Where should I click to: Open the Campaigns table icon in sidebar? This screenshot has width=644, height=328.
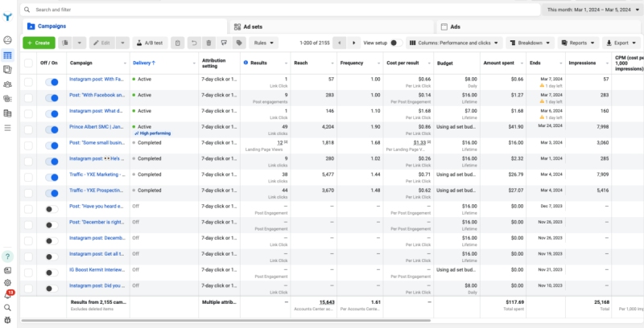click(x=7, y=55)
